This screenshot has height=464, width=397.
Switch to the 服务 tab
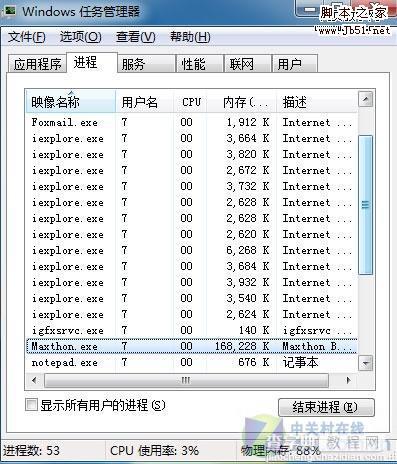point(146,64)
